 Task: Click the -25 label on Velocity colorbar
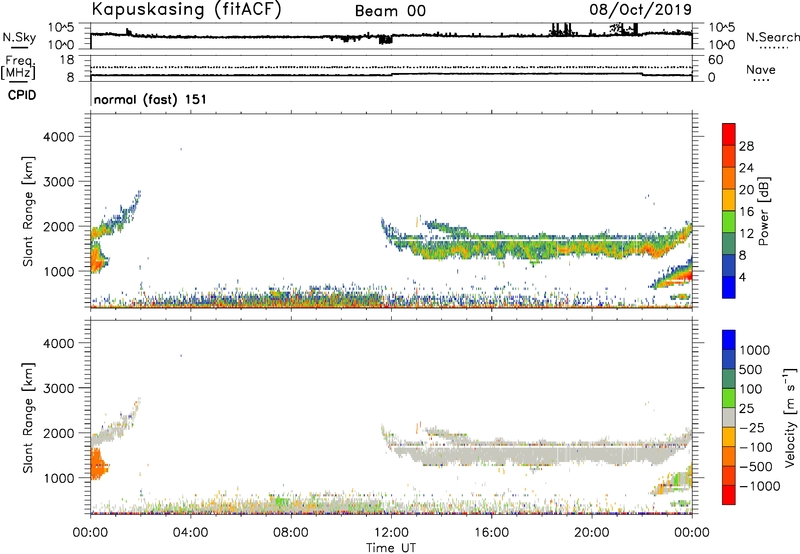(x=752, y=427)
